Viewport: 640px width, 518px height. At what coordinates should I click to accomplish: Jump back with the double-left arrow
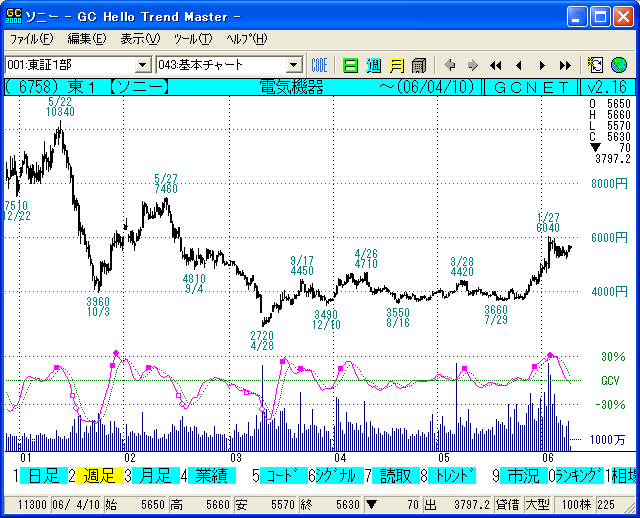pos(496,65)
